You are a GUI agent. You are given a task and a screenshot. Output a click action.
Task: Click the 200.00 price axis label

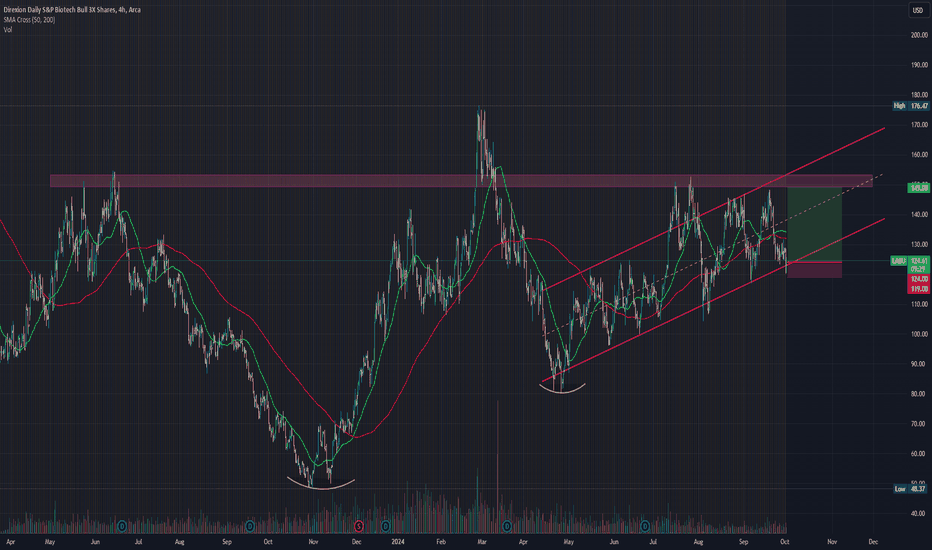coord(919,35)
